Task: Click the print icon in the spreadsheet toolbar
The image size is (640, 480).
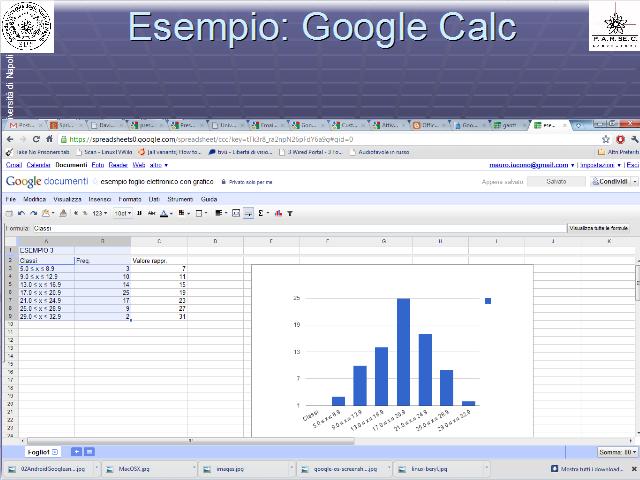Action: (x=9, y=213)
